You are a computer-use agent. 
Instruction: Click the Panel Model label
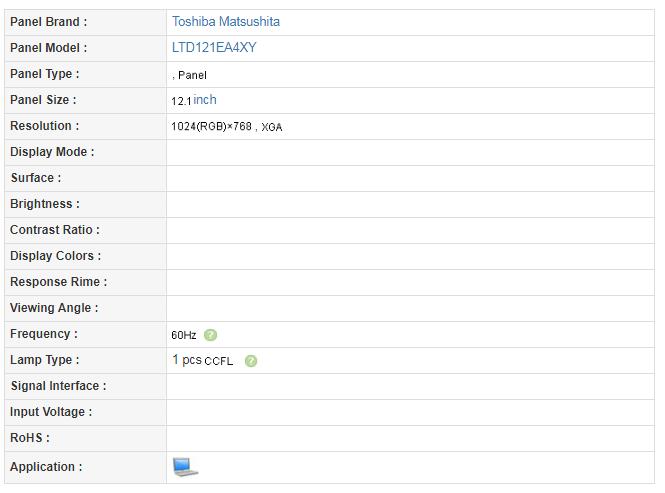click(x=48, y=48)
